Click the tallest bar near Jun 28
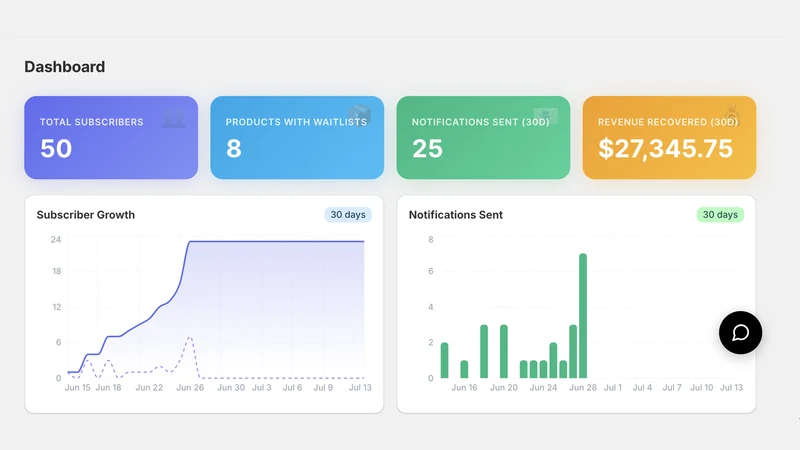 click(583, 316)
